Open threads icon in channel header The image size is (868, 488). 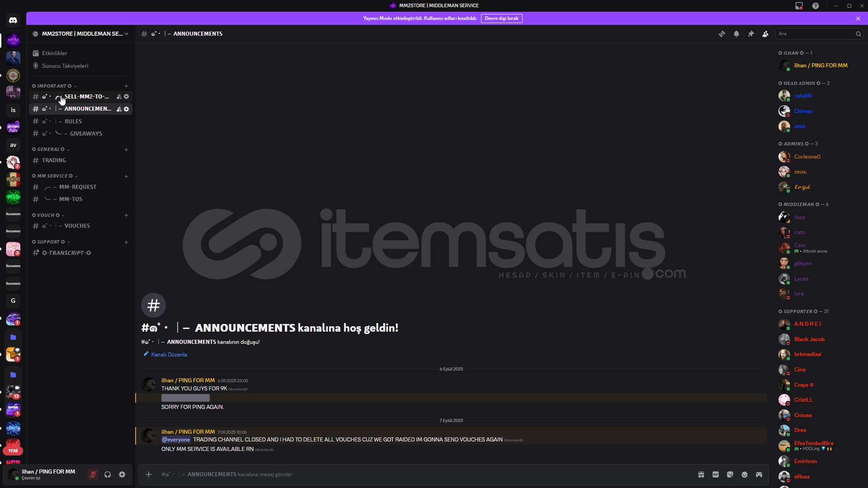[x=722, y=34]
